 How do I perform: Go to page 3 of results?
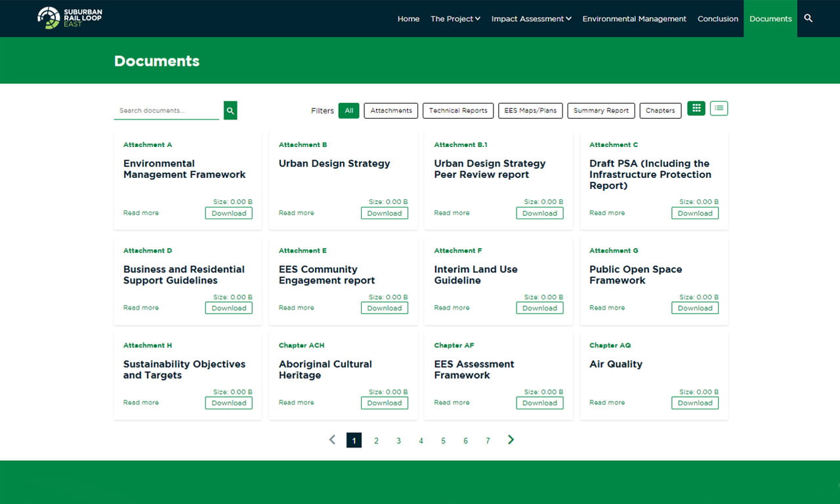(398, 440)
